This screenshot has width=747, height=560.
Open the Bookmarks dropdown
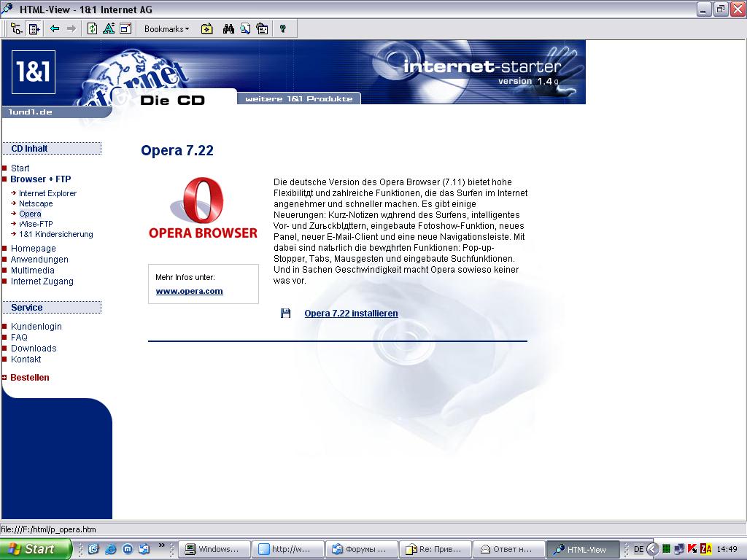point(166,29)
